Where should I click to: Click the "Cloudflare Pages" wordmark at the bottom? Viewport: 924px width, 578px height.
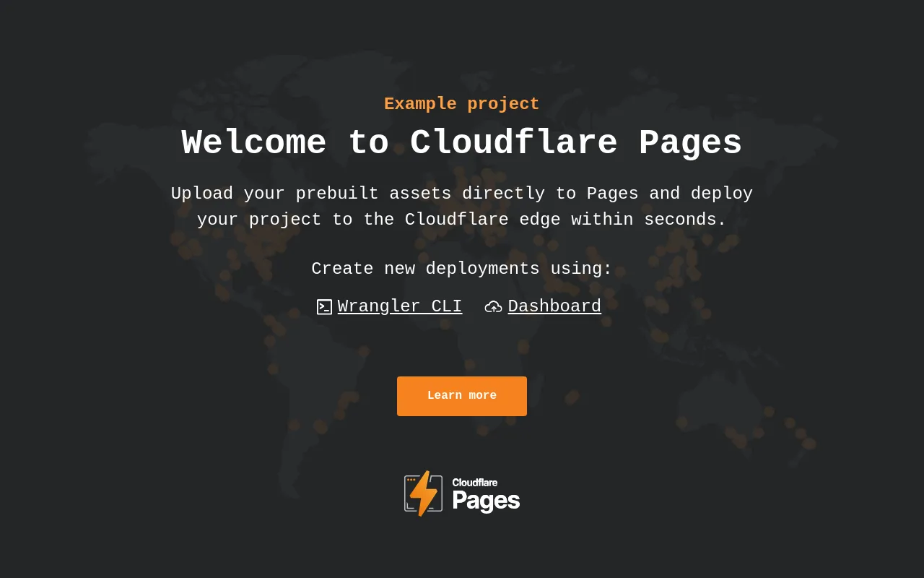(486, 495)
